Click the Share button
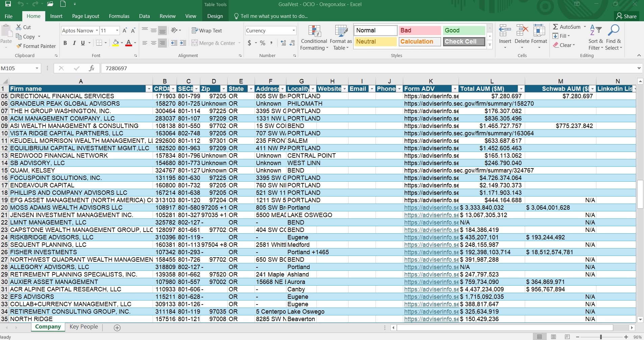 pos(626,16)
